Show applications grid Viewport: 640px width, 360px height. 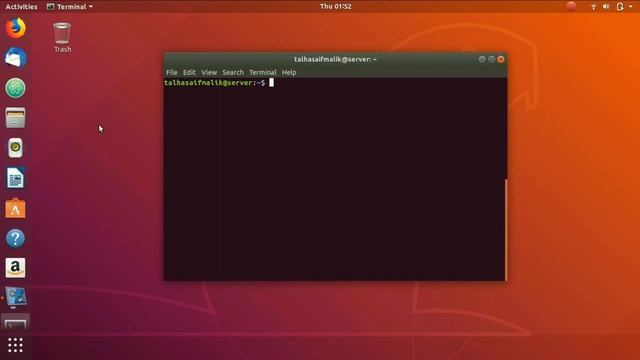[x=16, y=345]
